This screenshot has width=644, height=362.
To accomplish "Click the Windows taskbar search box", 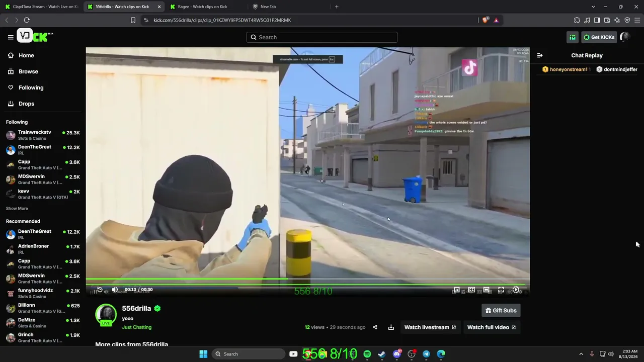I will tap(249, 354).
